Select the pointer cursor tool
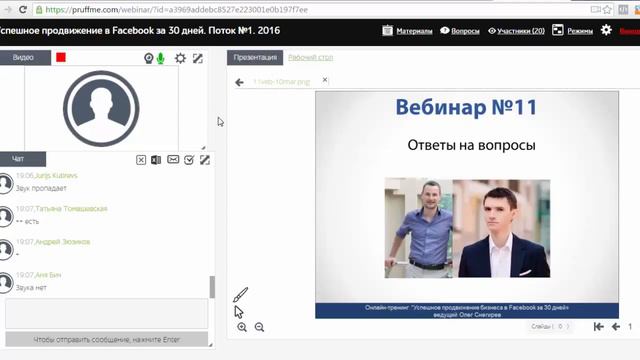This screenshot has width=640, height=360. (x=239, y=312)
